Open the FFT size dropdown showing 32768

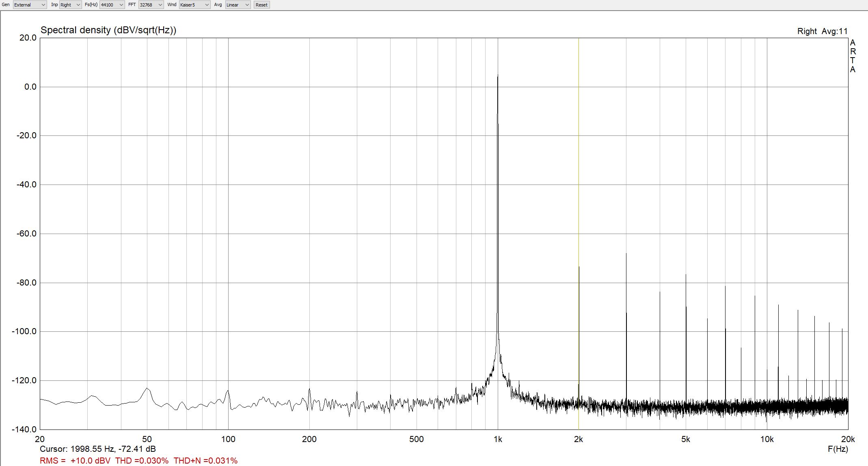(151, 5)
